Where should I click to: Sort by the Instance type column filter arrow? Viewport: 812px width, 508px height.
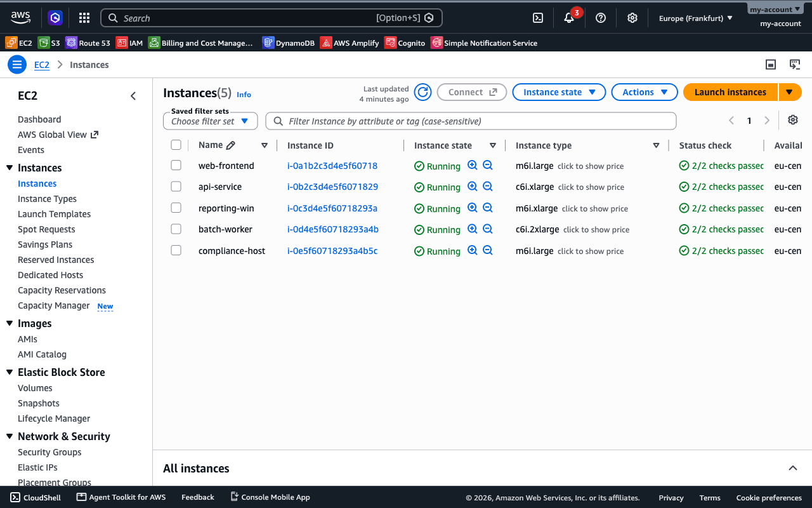pos(656,145)
